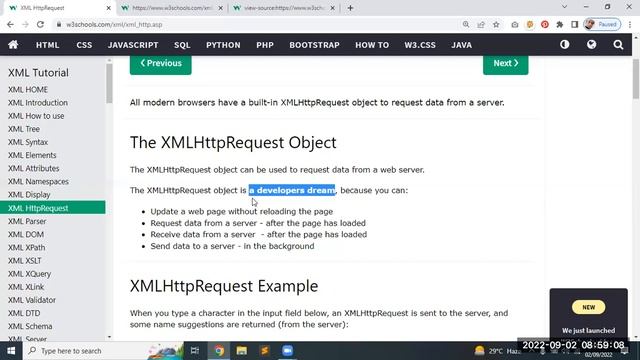Click the share page icon in address bar
Viewport: 640px width, 360px height.
(x=481, y=24)
